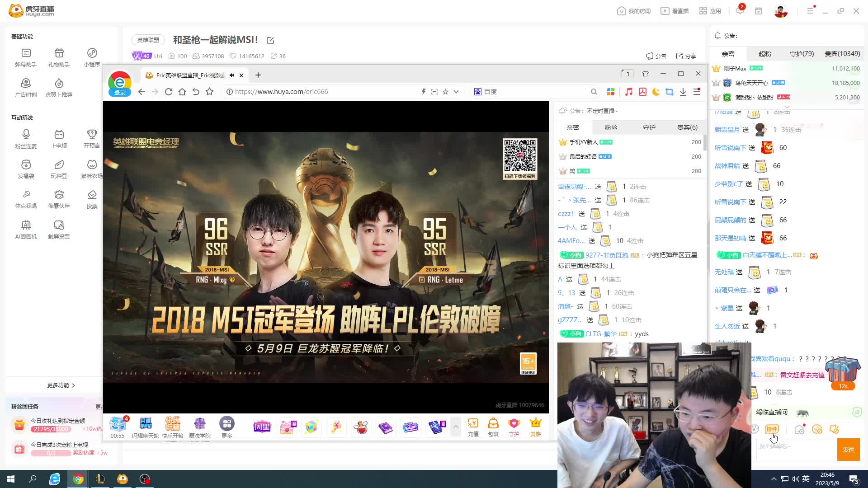This screenshot has width=868, height=488.
Task: Open the 充值 recharge panel
Action: tap(473, 426)
